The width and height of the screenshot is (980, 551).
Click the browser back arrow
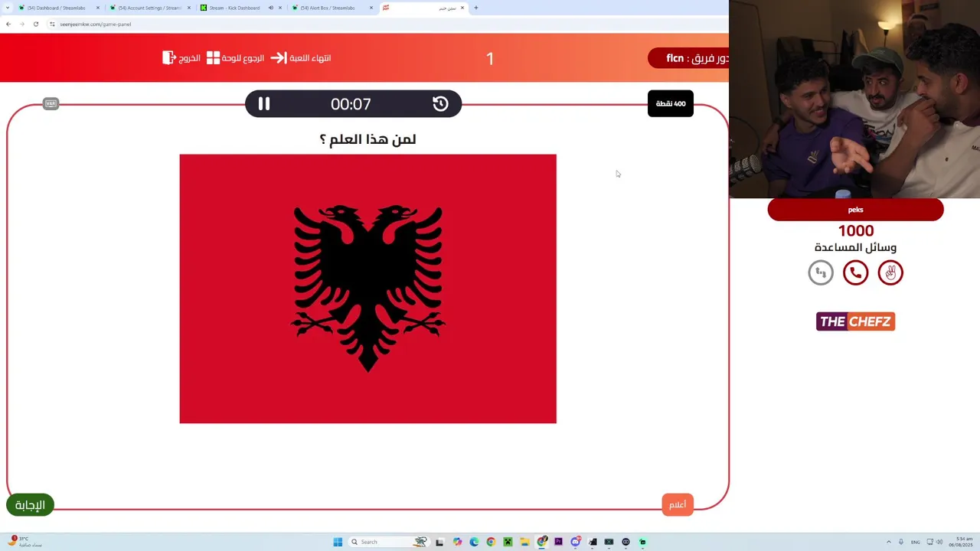point(8,24)
